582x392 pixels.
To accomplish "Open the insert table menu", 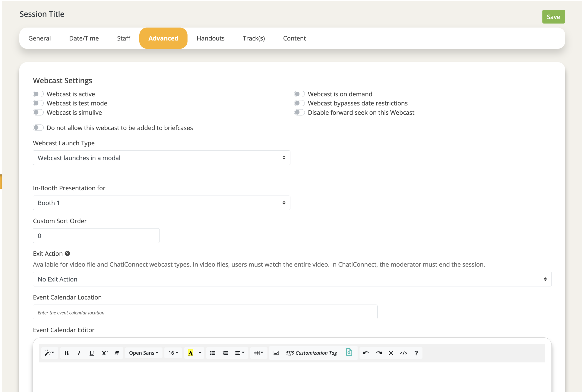I will pyautogui.click(x=259, y=353).
